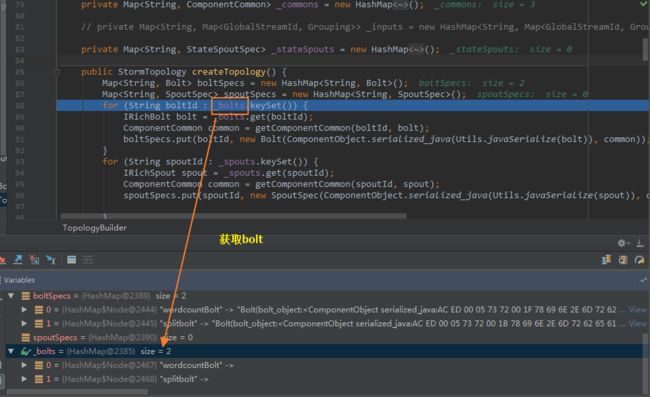Select the _bolts = {HashMap@2385} row

coord(325,351)
